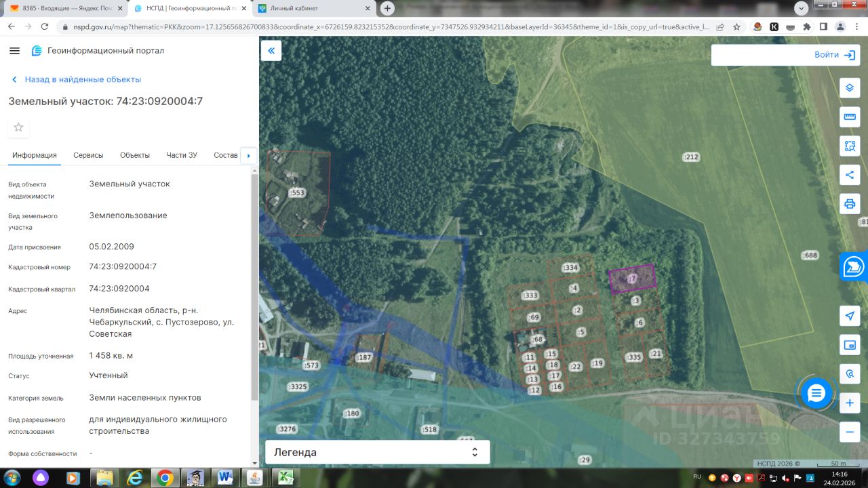868x488 pixels.
Task: Close the НСПД browser tab
Action: coord(243,8)
